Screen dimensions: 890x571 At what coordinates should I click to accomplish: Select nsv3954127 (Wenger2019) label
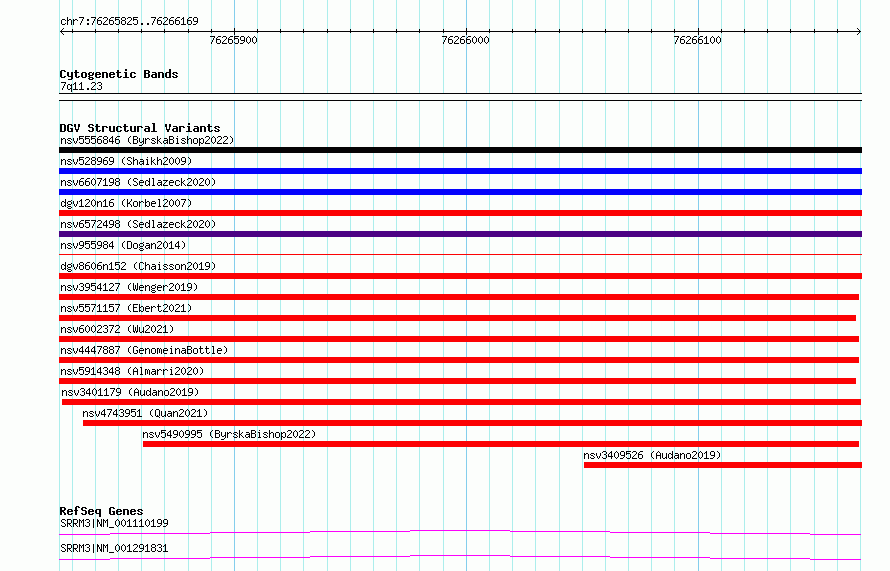point(129,287)
